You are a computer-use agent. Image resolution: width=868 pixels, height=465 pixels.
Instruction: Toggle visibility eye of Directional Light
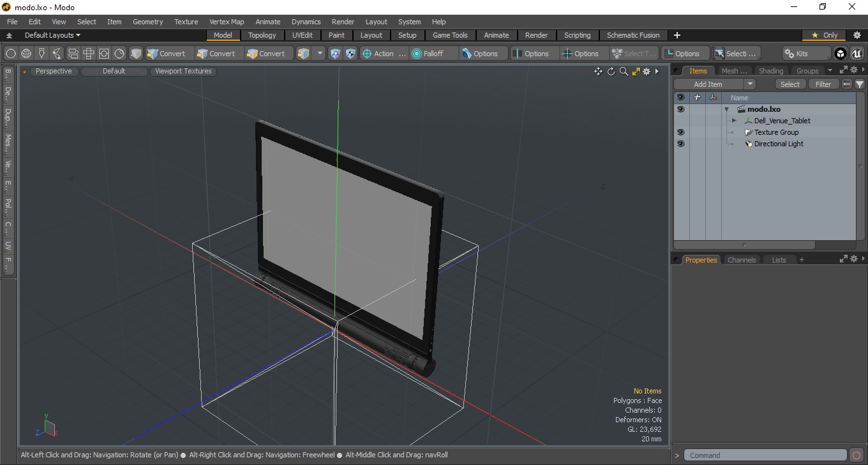tap(680, 144)
